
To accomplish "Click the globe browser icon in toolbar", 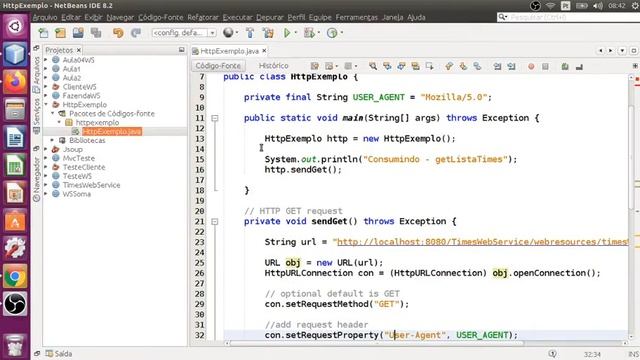I will (228, 33).
